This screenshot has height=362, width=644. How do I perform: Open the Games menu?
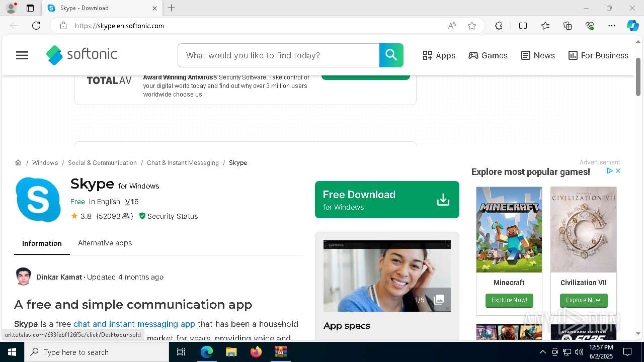(488, 55)
